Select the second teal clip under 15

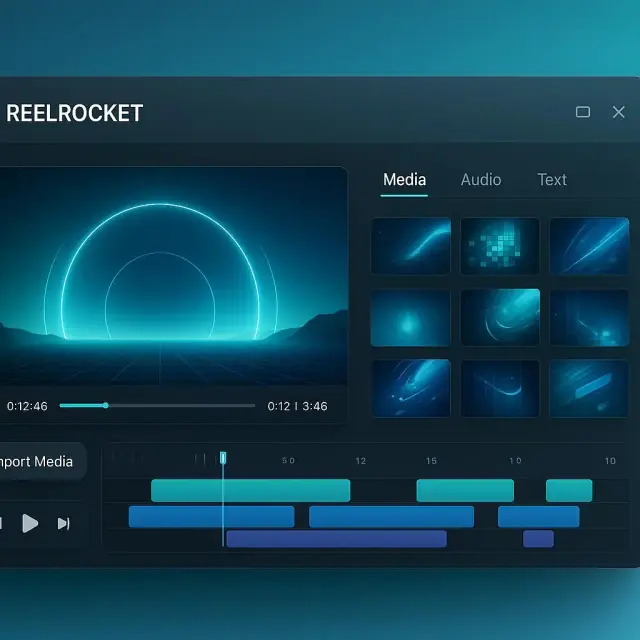(x=465, y=490)
